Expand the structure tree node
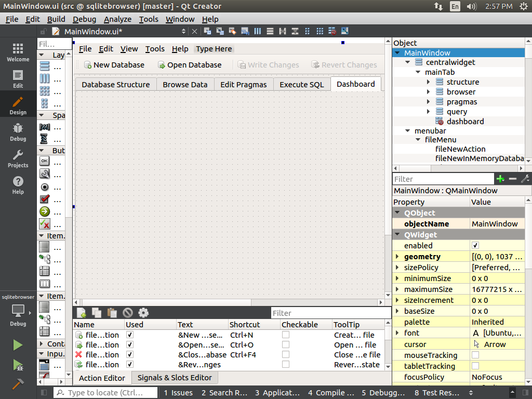Screen dimensions: 532x399 [x=428, y=82]
